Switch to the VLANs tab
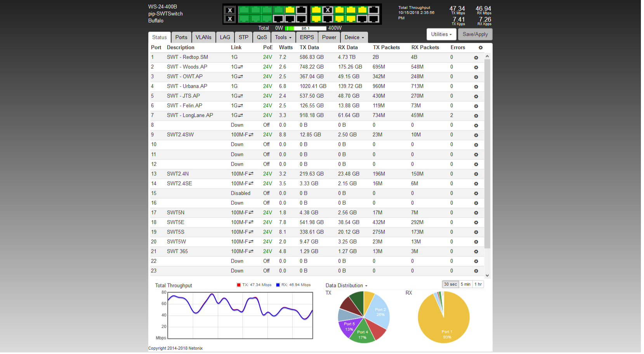Image resolution: width=644 pixels, height=354 pixels. [x=203, y=37]
